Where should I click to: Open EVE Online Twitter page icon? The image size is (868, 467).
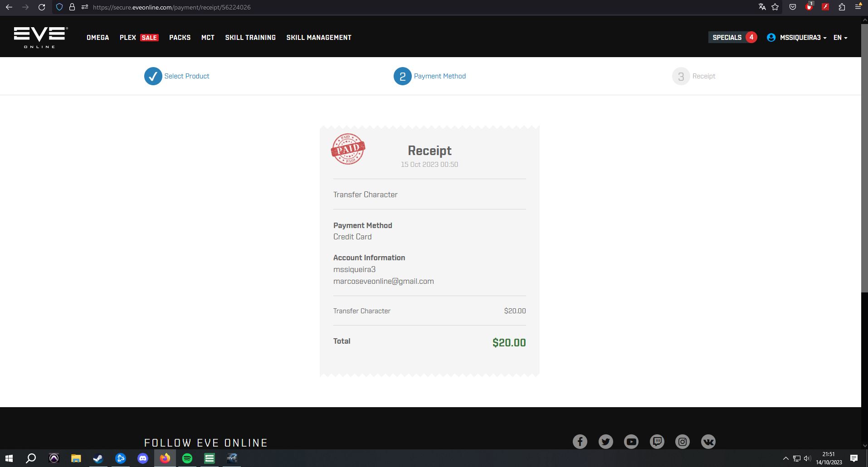pos(606,442)
